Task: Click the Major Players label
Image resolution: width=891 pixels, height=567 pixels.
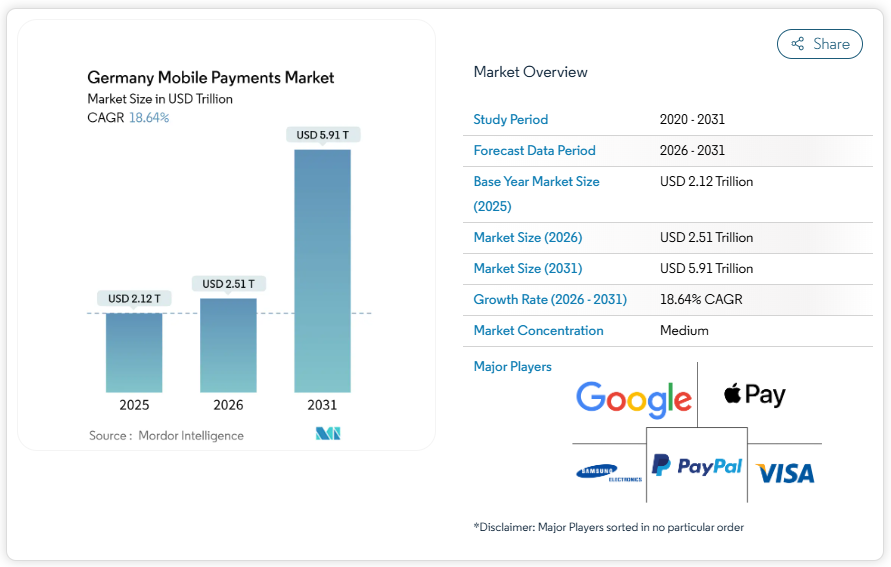Action: pos(512,366)
